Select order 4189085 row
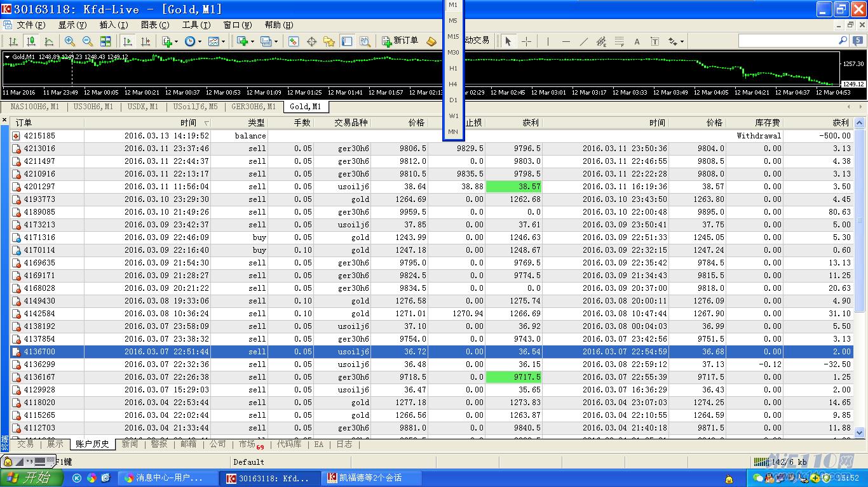868x487 pixels. point(431,212)
